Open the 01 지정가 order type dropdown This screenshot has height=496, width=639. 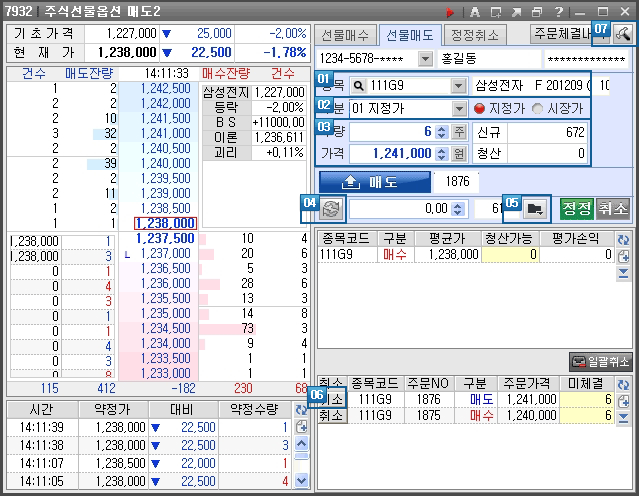(458, 108)
